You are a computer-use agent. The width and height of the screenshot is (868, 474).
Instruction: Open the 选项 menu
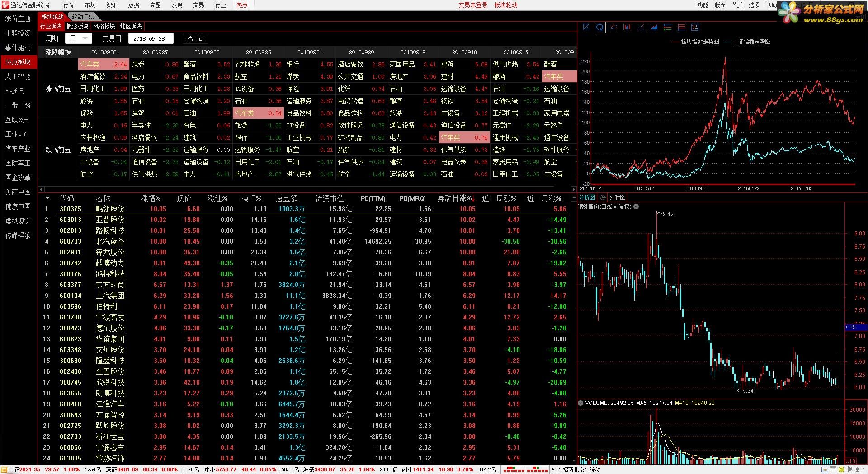[755, 5]
